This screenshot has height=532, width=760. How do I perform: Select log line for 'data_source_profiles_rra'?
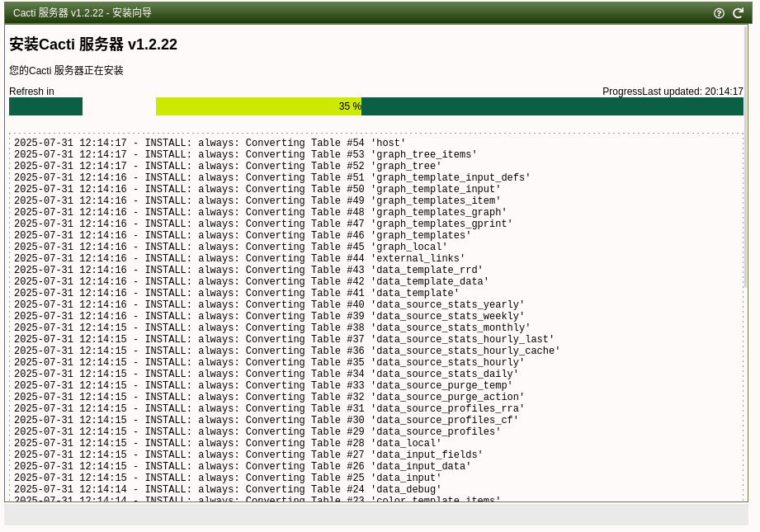269,408
